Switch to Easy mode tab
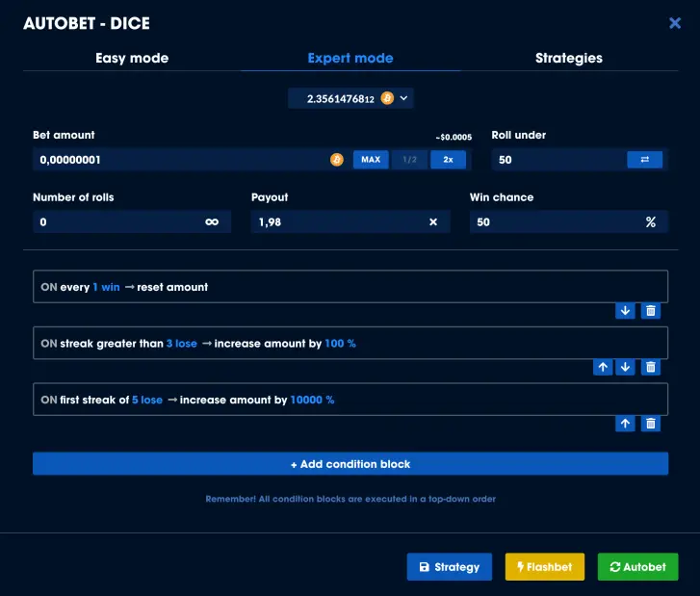 click(x=132, y=58)
